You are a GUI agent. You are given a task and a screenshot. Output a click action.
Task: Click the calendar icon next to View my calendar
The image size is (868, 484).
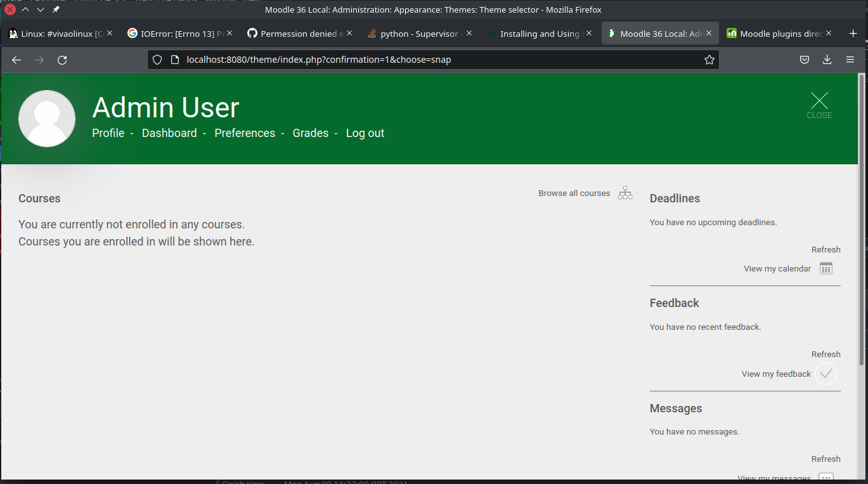click(x=826, y=268)
